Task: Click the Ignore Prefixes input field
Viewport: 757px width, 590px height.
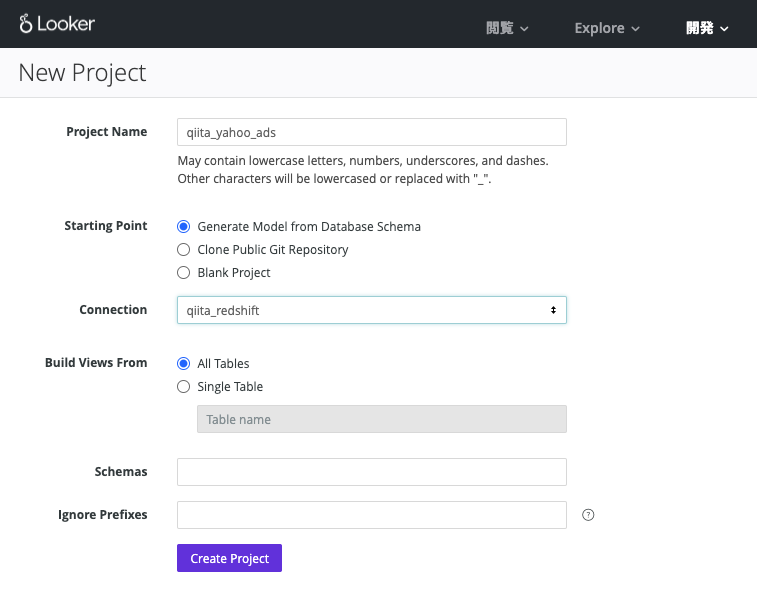Action: pyautogui.click(x=372, y=515)
